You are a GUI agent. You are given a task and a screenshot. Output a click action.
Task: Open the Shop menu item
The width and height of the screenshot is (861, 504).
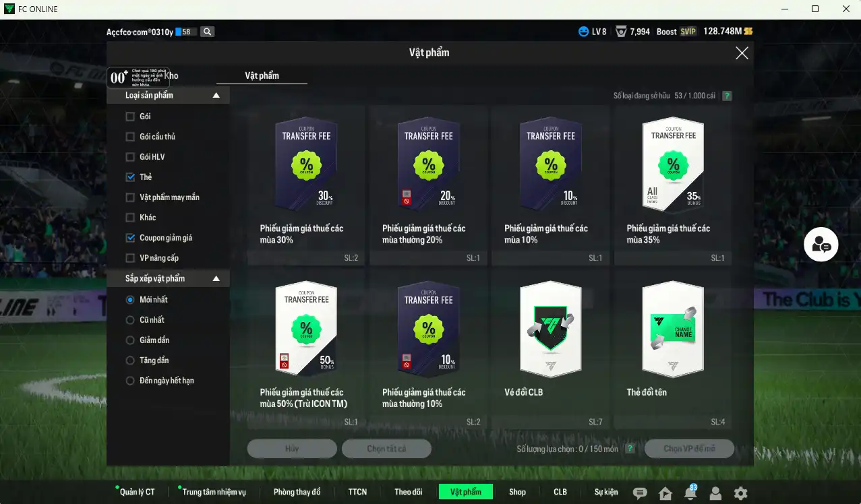click(x=517, y=492)
